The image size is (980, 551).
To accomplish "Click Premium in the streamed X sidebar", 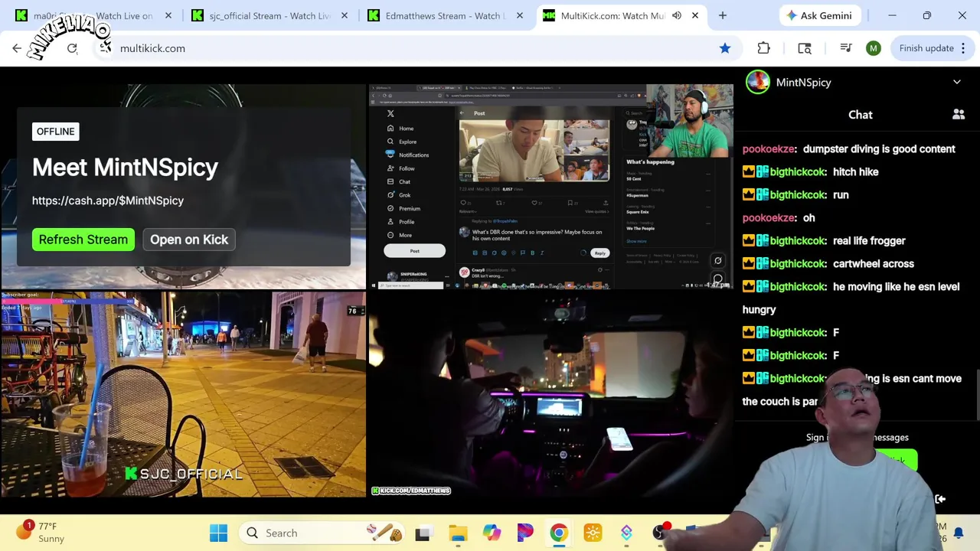I will click(x=409, y=208).
